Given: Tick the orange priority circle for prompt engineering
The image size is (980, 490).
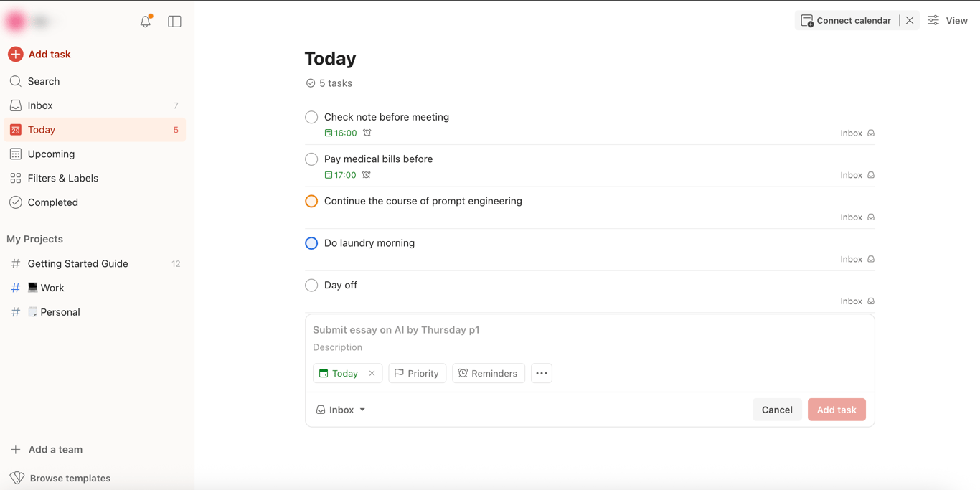Looking at the screenshot, I should 311,202.
